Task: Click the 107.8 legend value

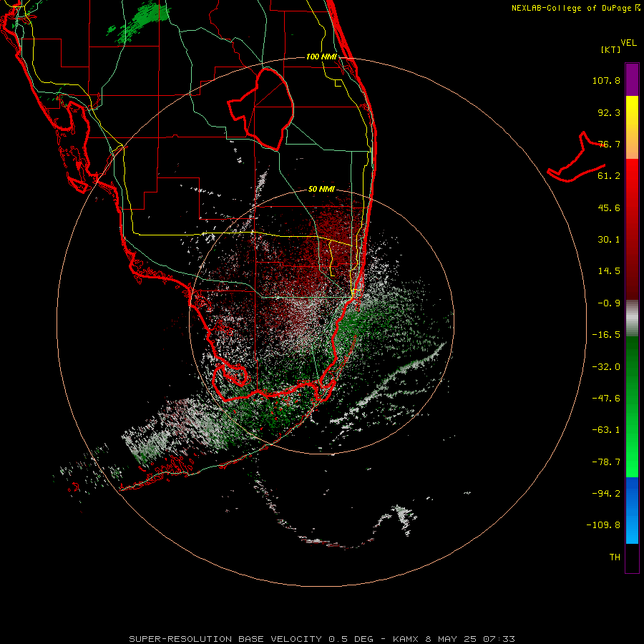Action: (606, 80)
